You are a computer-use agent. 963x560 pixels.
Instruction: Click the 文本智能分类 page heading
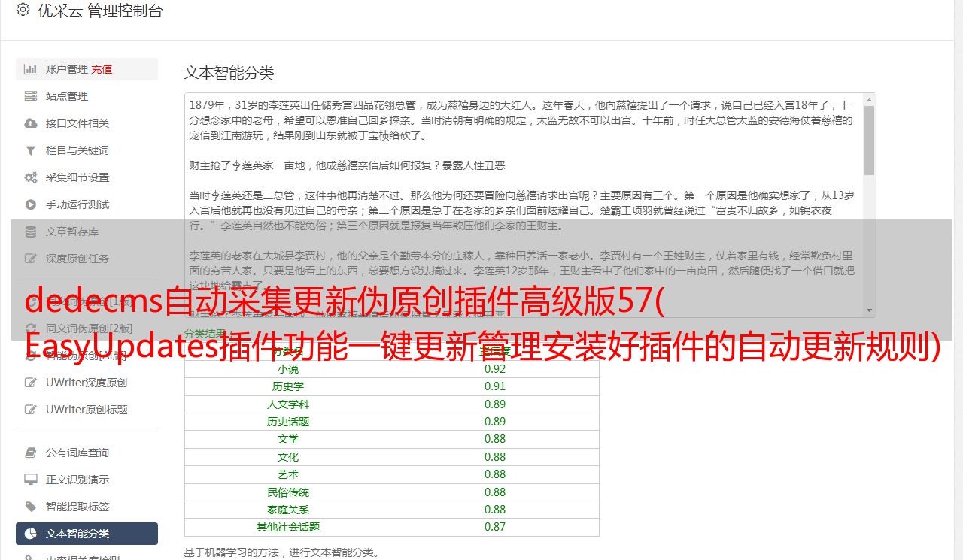229,73
